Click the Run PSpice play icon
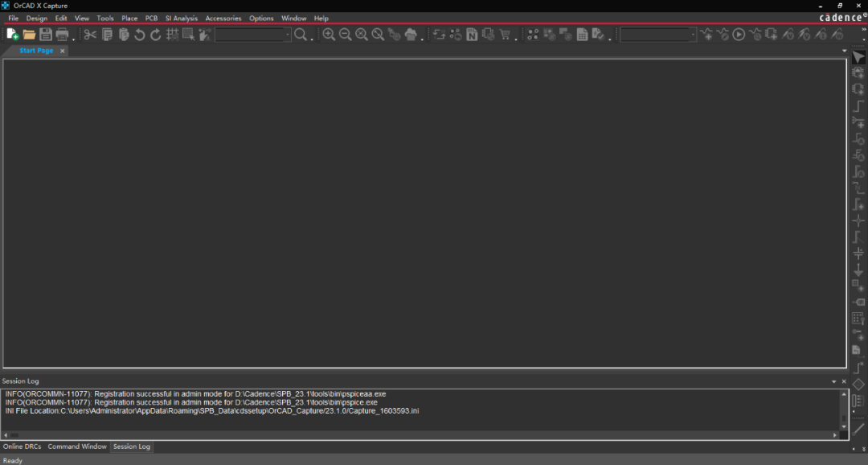868x465 pixels. [x=738, y=35]
